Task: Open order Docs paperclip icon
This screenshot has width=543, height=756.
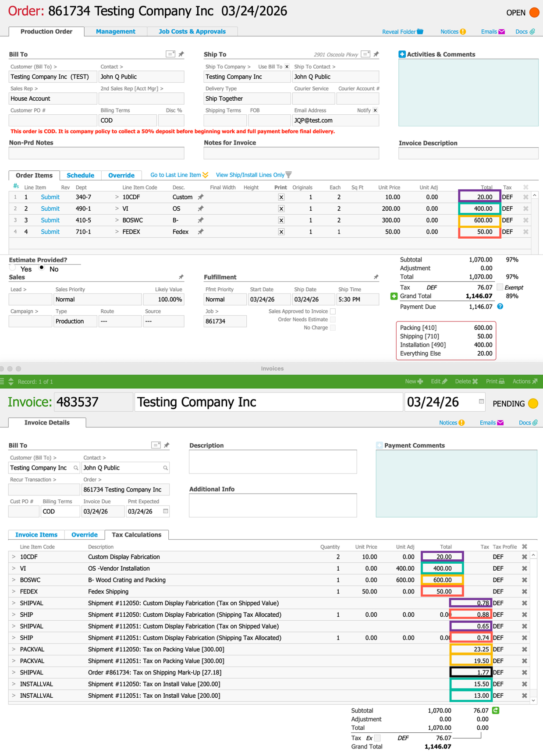Action: (x=532, y=32)
